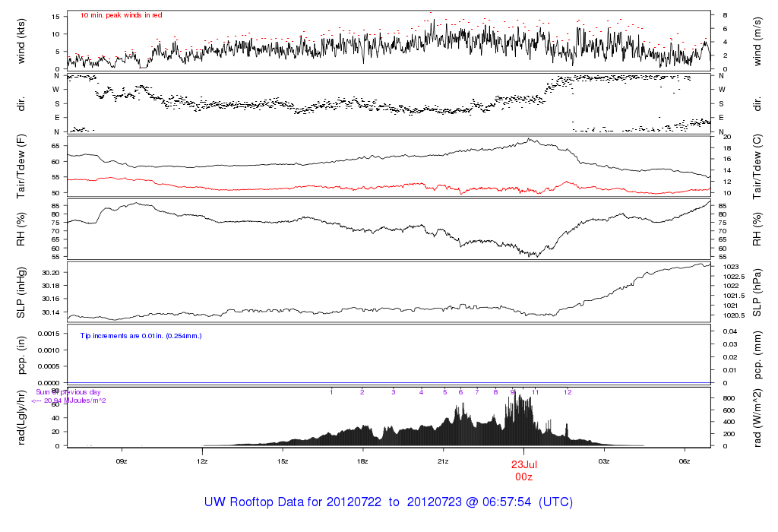Image resolution: width=778 pixels, height=532 pixels.
Task: Click the 'Tair/Tdew (F)' axis title
Action: coord(21,166)
